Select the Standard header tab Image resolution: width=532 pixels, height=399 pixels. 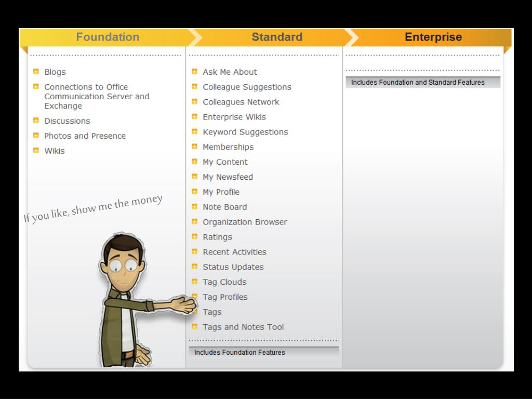[x=277, y=37]
